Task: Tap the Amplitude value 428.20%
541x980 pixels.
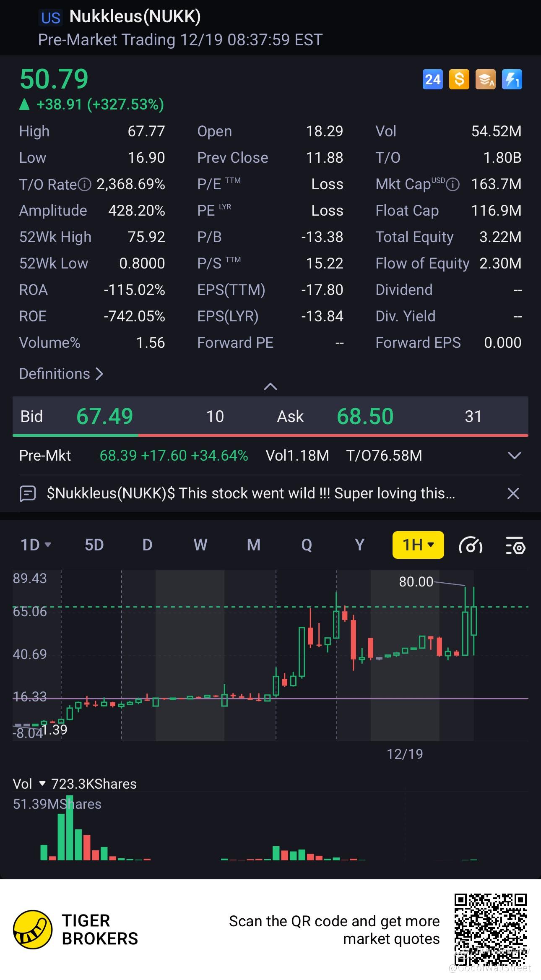Action: 137,211
